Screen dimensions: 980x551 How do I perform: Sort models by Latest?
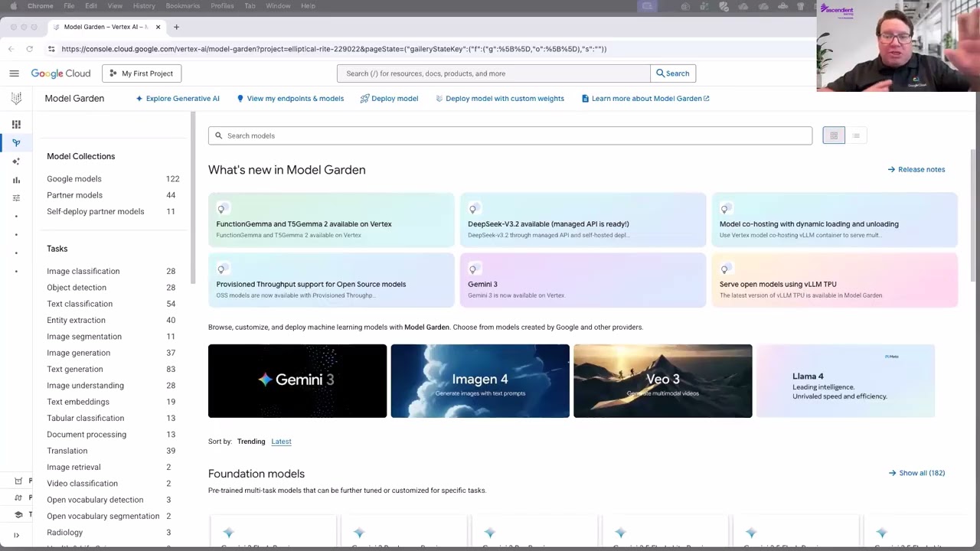[281, 442]
